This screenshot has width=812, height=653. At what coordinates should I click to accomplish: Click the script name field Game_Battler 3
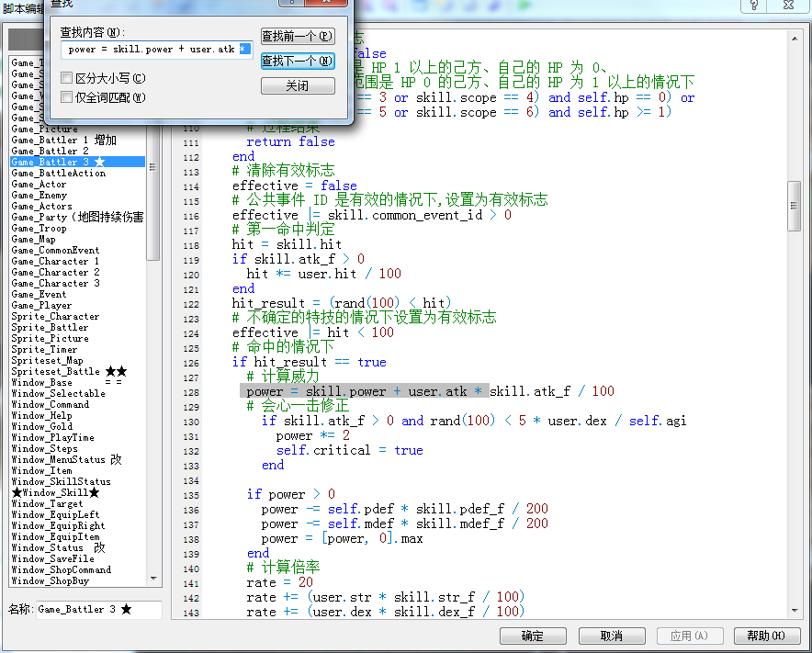[x=99, y=610]
